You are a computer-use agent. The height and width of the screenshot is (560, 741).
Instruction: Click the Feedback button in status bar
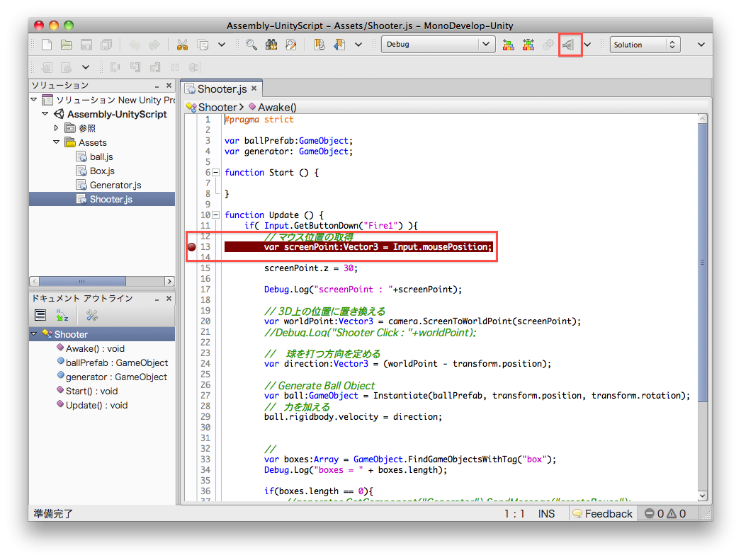[602, 513]
